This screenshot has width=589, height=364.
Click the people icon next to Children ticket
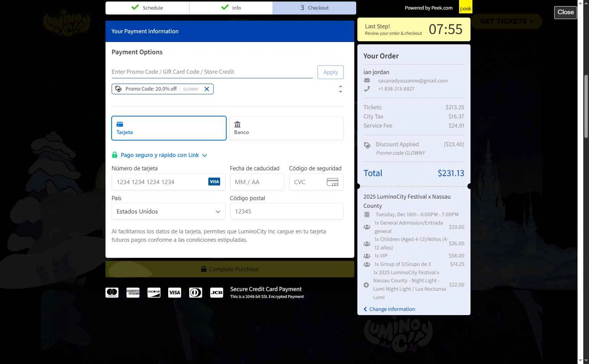[x=367, y=243]
